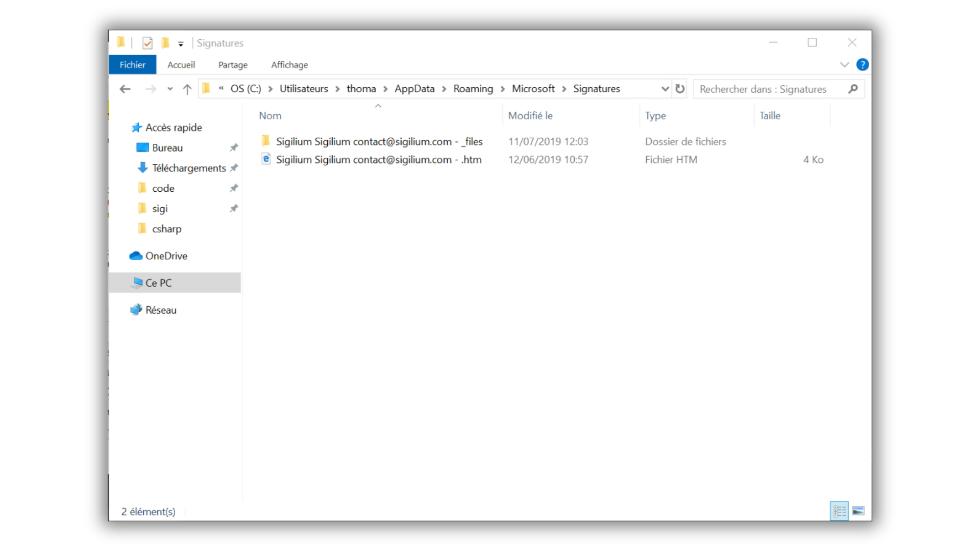Refresh the Signatures folder view
This screenshot has width=980, height=551.
coord(680,89)
